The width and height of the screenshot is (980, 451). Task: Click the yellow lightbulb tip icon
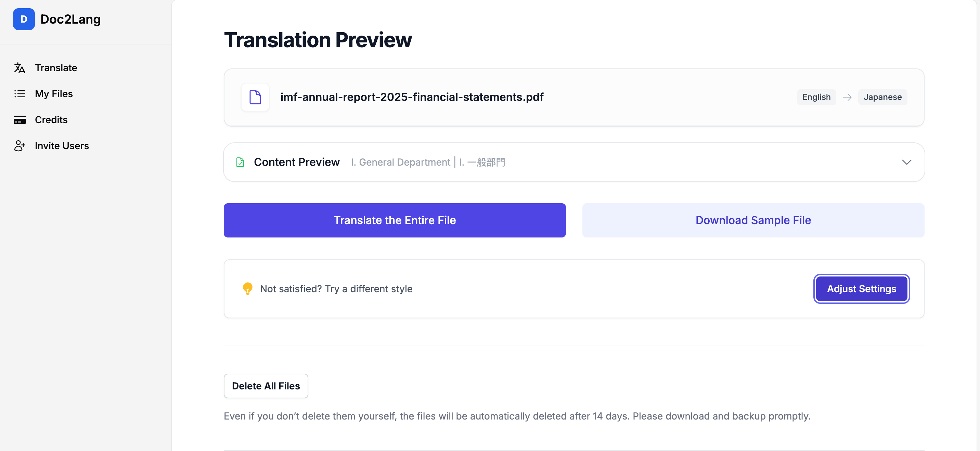(x=247, y=288)
